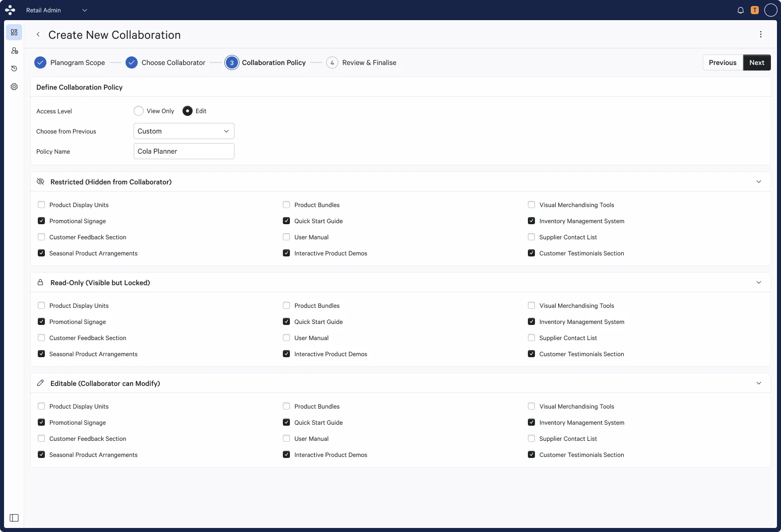Check Product Bundles under Restricted
The image size is (781, 532).
[x=286, y=205]
